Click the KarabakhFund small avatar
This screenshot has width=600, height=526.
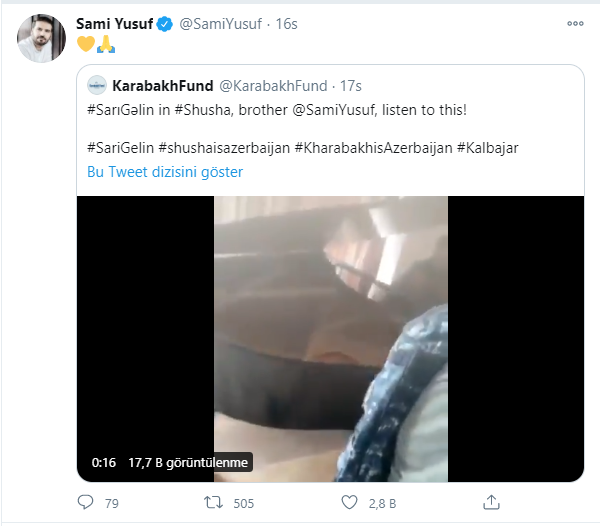pos(97,85)
